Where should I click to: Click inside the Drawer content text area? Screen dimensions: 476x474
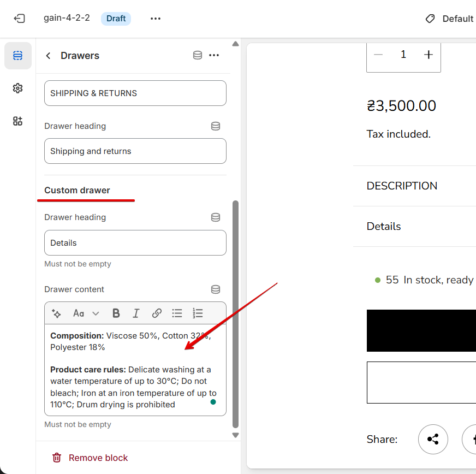[x=135, y=370]
